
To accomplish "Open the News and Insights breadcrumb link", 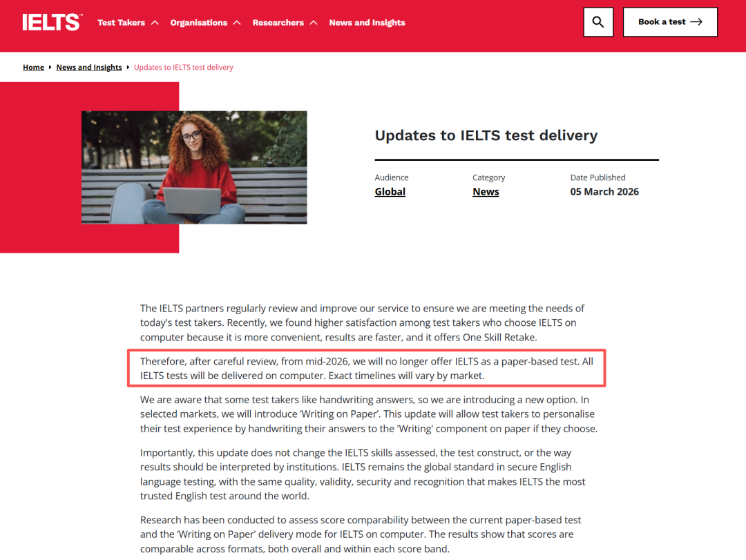I will pos(89,68).
